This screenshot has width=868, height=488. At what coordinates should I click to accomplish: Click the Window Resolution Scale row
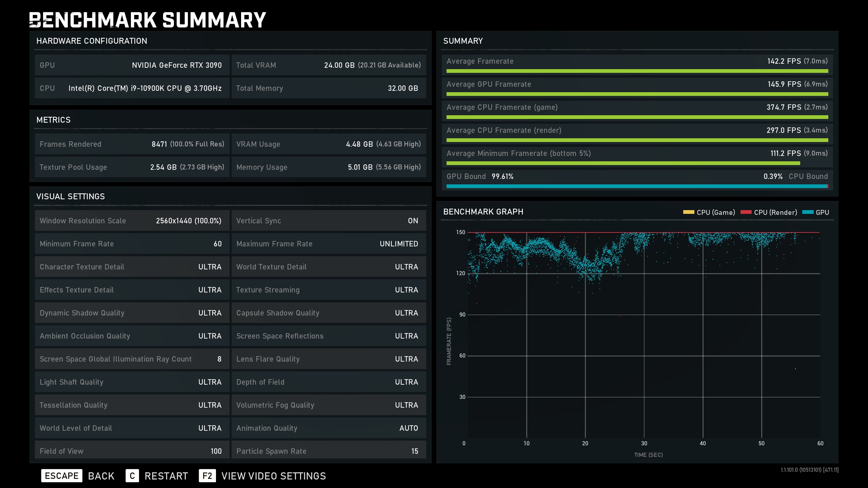(132, 221)
